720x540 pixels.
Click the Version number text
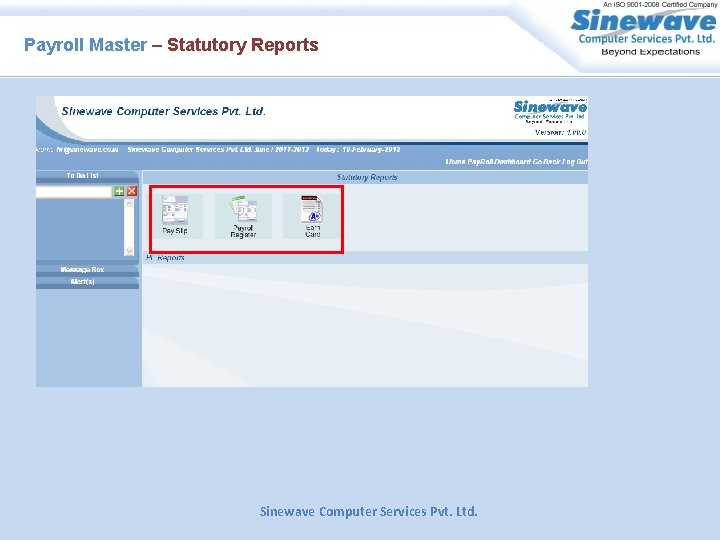click(x=560, y=132)
